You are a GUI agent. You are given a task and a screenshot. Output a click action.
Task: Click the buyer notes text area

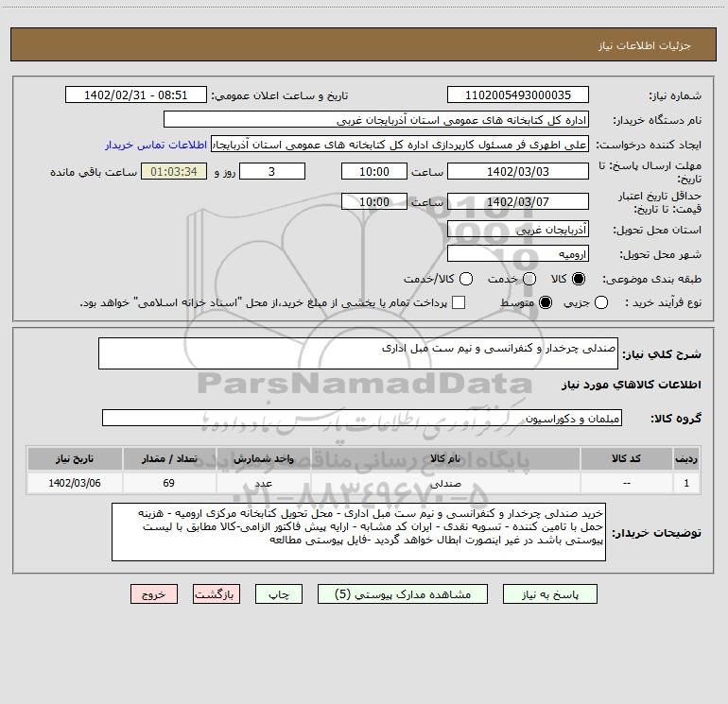358,532
